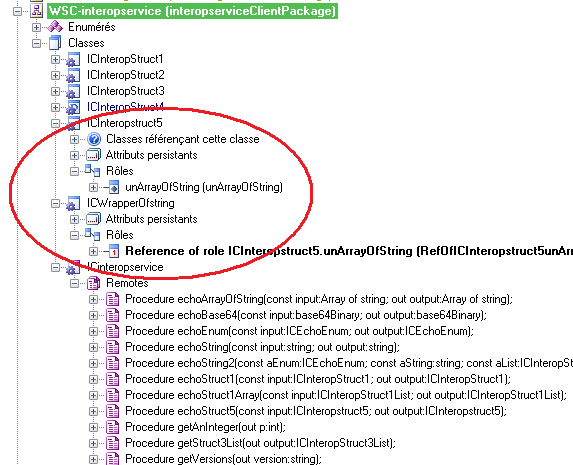
Task: Expand Attributs persistants under ICWrapperOfstring
Action: tap(74, 219)
